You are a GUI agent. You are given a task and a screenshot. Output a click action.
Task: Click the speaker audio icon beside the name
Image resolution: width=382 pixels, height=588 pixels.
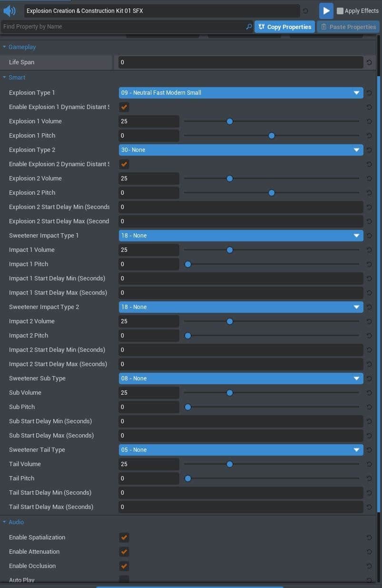click(10, 10)
